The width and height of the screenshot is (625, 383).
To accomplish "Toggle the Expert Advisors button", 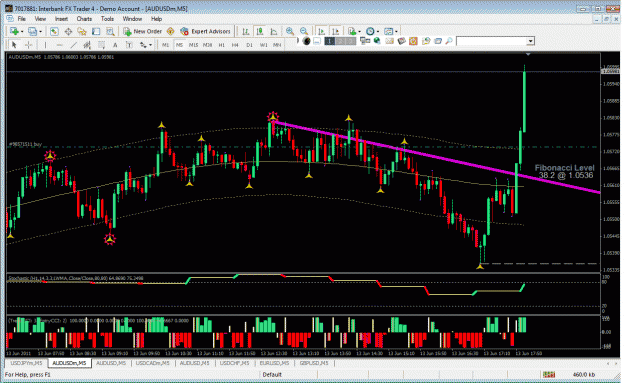I will (205, 31).
